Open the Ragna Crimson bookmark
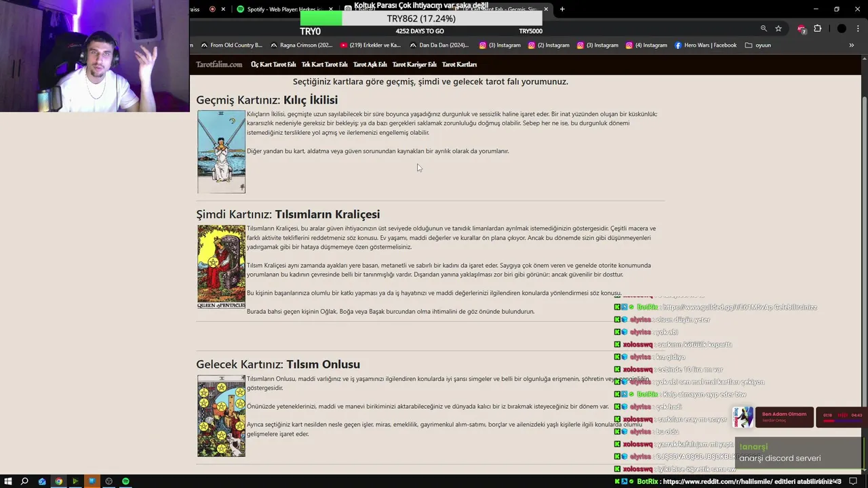 [302, 45]
